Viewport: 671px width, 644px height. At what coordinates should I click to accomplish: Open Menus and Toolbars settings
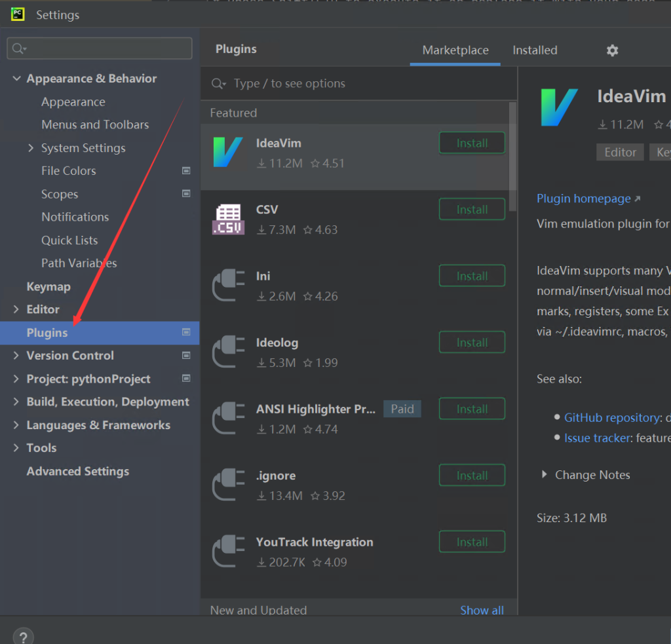[95, 124]
